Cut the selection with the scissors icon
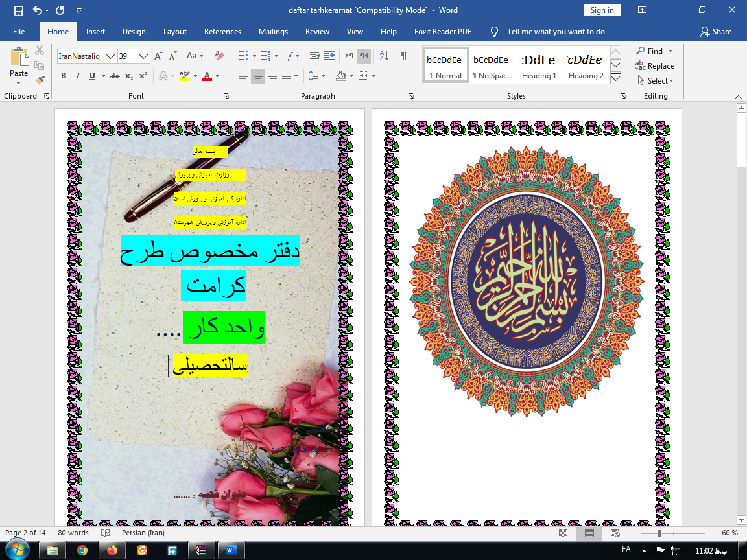This screenshot has width=747, height=560. (40, 51)
